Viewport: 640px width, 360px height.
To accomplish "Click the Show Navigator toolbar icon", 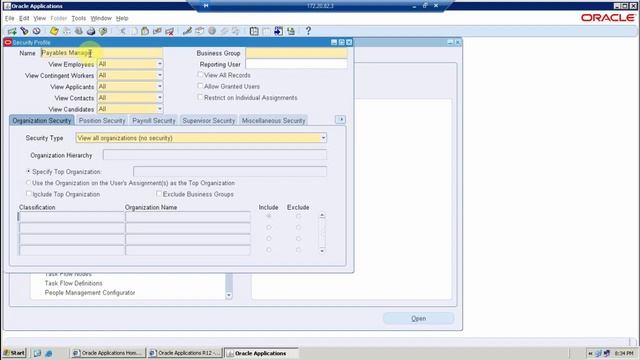I will point(37,31).
